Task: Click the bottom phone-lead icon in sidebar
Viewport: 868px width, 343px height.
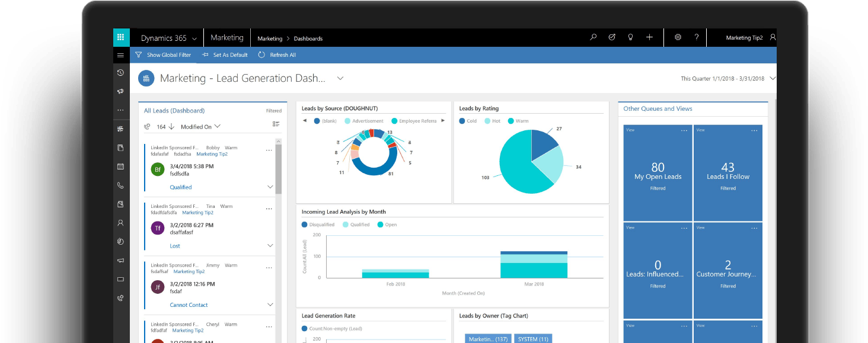Action: (x=120, y=298)
